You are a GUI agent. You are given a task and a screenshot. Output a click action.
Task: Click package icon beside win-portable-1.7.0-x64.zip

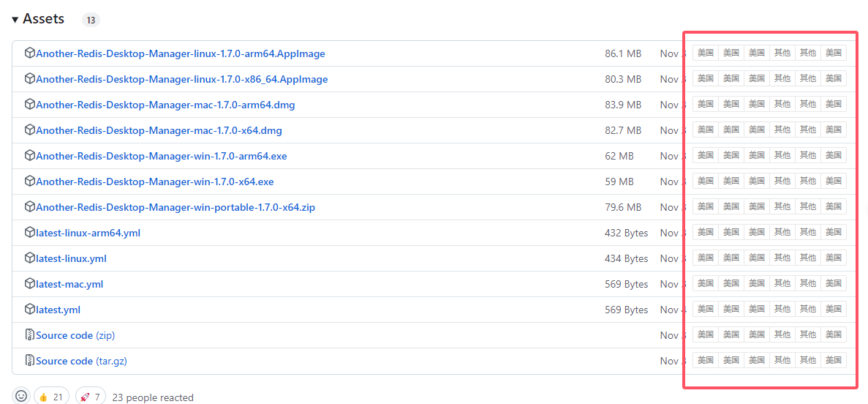click(x=30, y=206)
